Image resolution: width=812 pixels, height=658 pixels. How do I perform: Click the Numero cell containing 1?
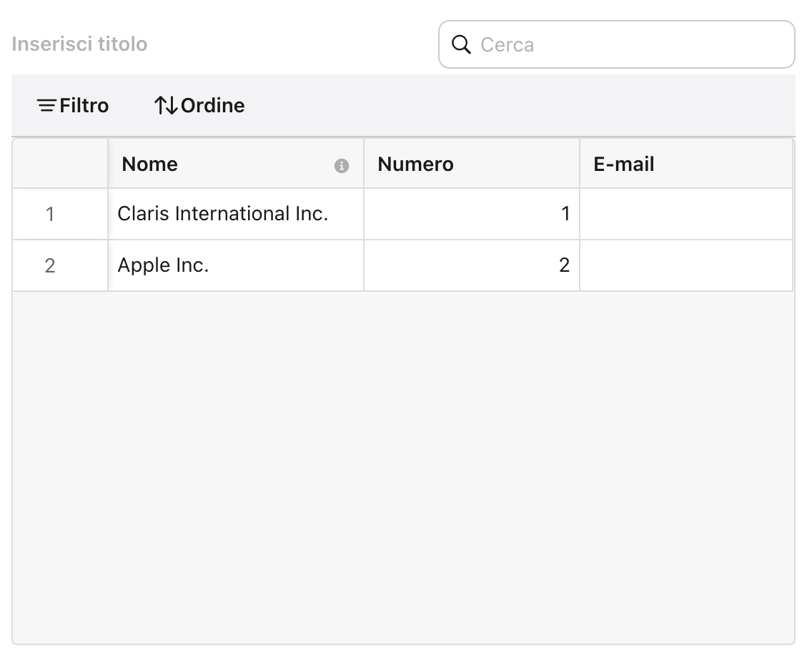472,214
